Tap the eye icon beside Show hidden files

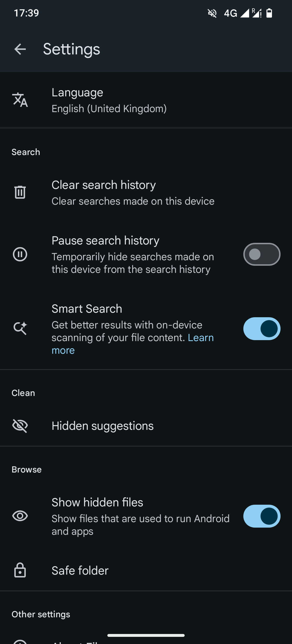(20, 516)
